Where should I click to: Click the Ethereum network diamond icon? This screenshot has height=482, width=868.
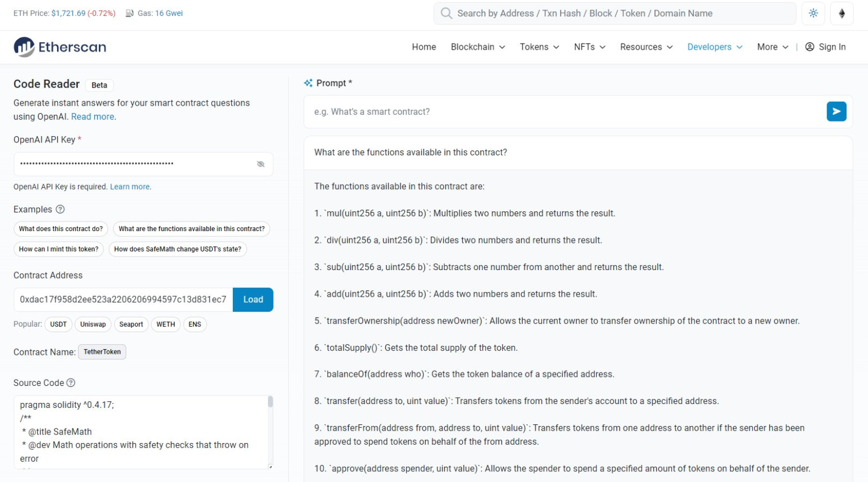point(841,13)
